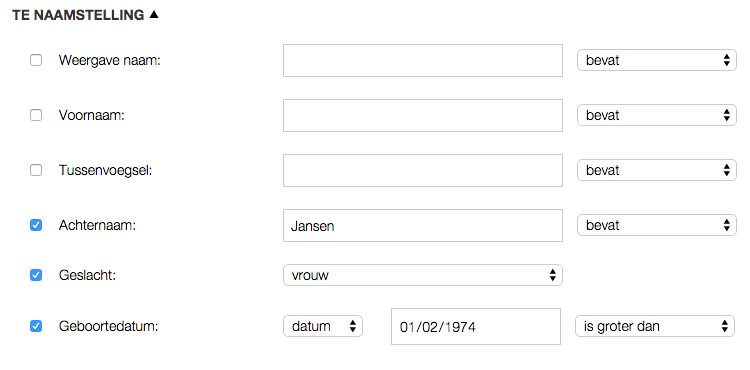The height and width of the screenshot is (370, 750).
Task: Click the TE NAAMSTELLING section heading
Action: pos(78,15)
